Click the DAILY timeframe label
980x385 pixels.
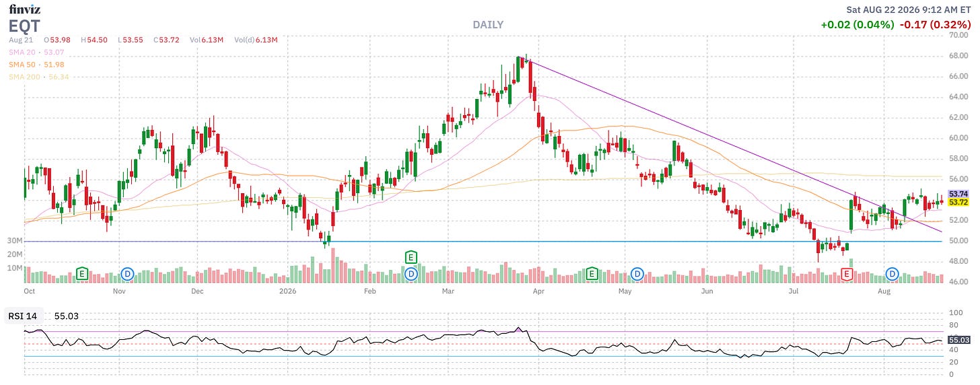tap(488, 25)
